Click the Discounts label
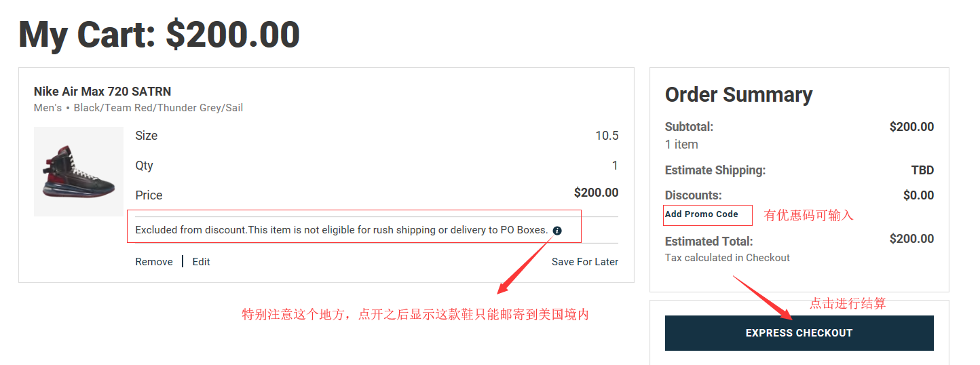The image size is (980, 365). tap(693, 195)
